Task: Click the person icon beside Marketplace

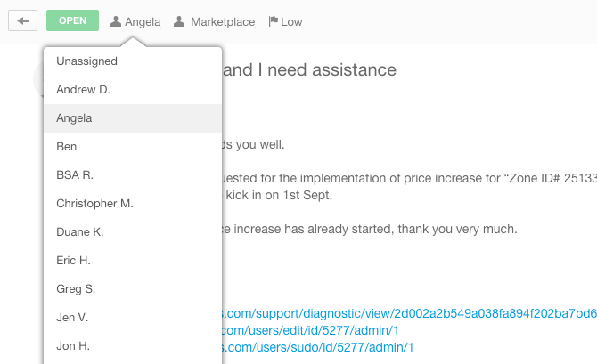Action: tap(179, 21)
